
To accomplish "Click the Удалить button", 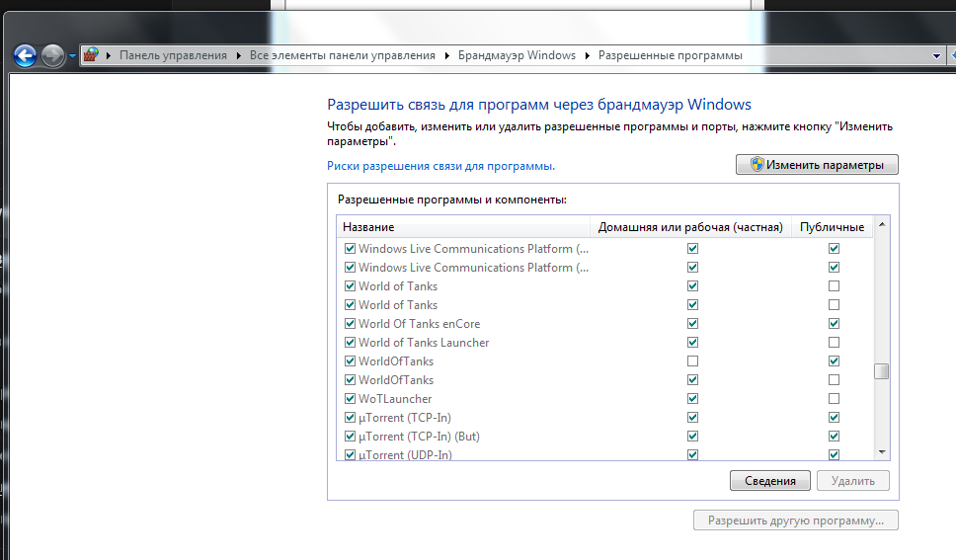I will (x=853, y=481).
